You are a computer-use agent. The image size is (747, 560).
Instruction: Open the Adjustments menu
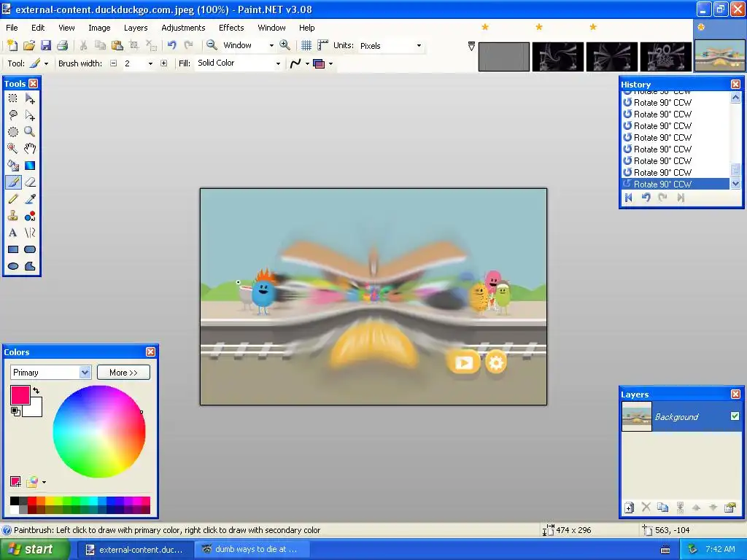tap(183, 28)
